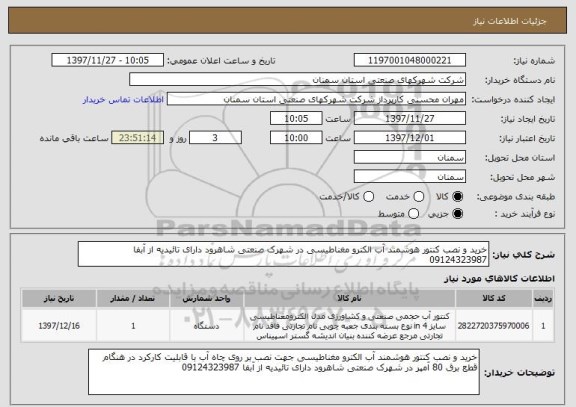Click the validity time 10:00 field
576x407 pixels.
pos(296,138)
